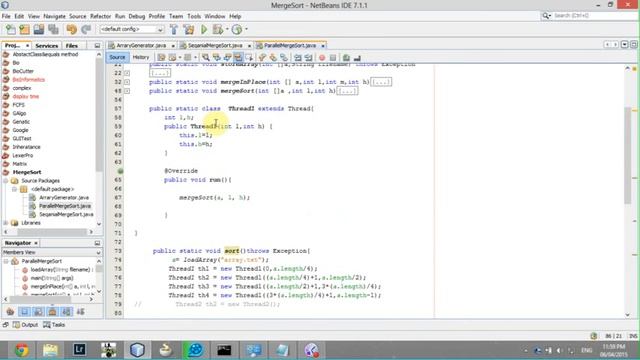Click the editor vertical scrollbar thumb
Viewport: 640px width, 360px height.
628,155
